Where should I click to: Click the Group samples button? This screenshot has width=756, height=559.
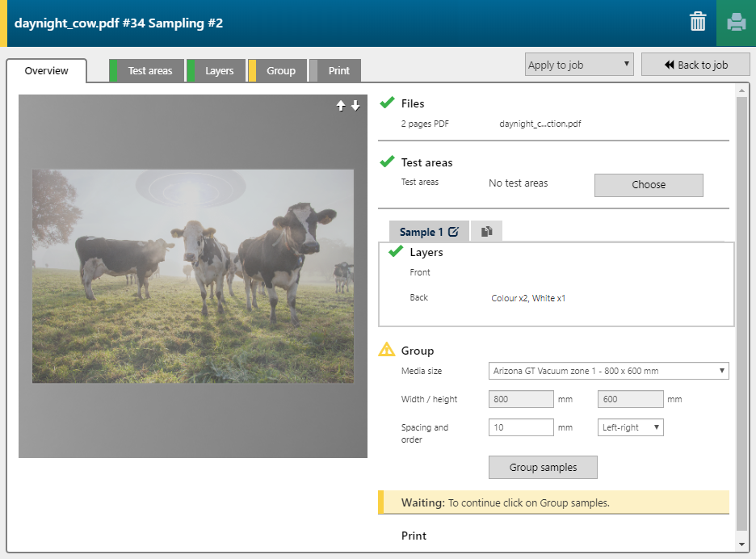(x=543, y=468)
